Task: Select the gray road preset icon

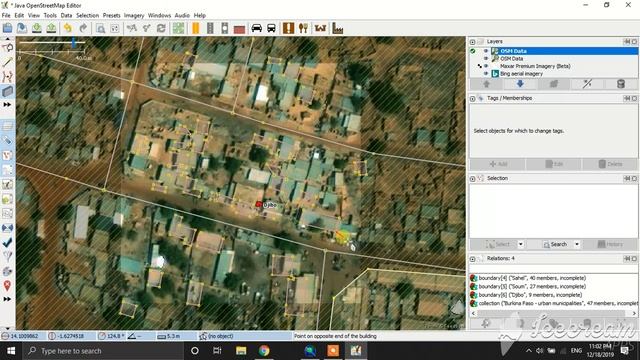Action: 210,28
